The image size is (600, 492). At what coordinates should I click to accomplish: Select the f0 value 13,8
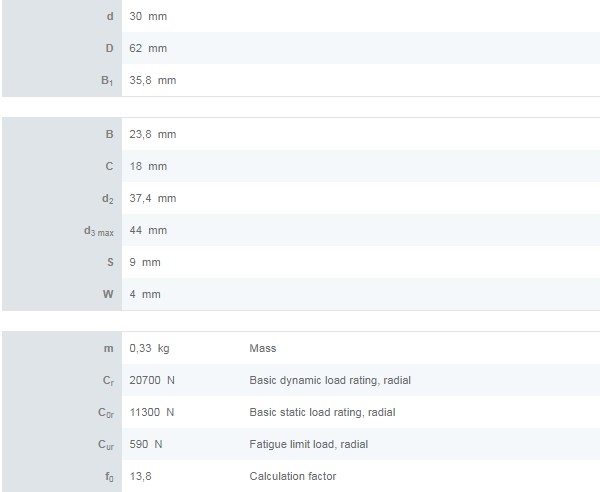(140, 476)
